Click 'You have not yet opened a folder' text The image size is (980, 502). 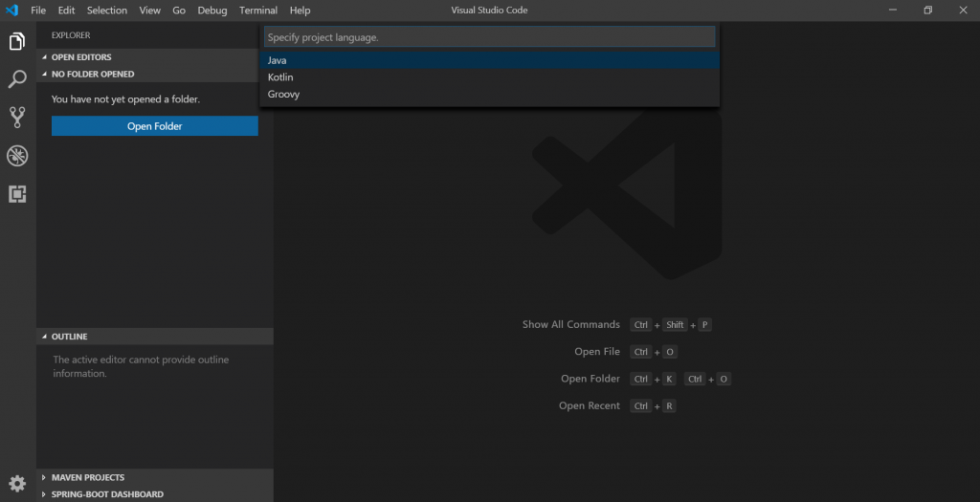click(x=125, y=99)
